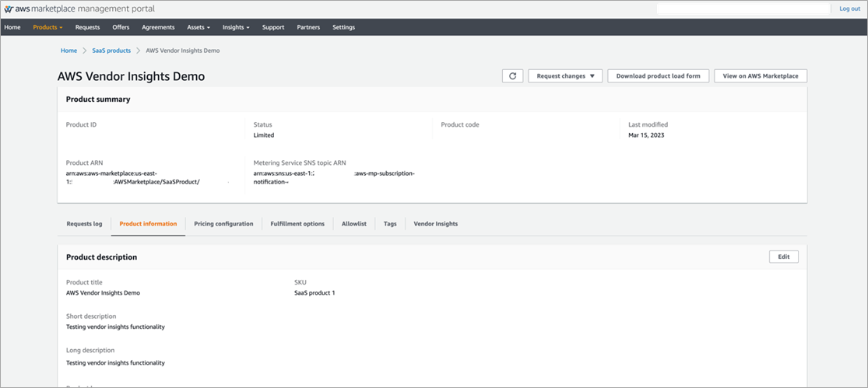Click the page title 'AWS Vendor Insights Demo'

pos(132,77)
